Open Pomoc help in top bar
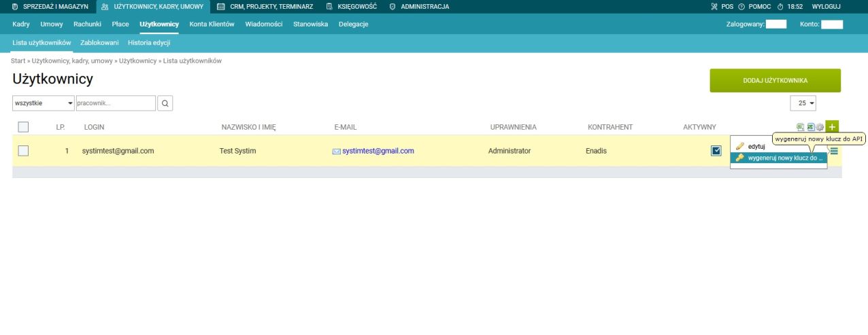Screen dimensions: 868x335 point(754,6)
